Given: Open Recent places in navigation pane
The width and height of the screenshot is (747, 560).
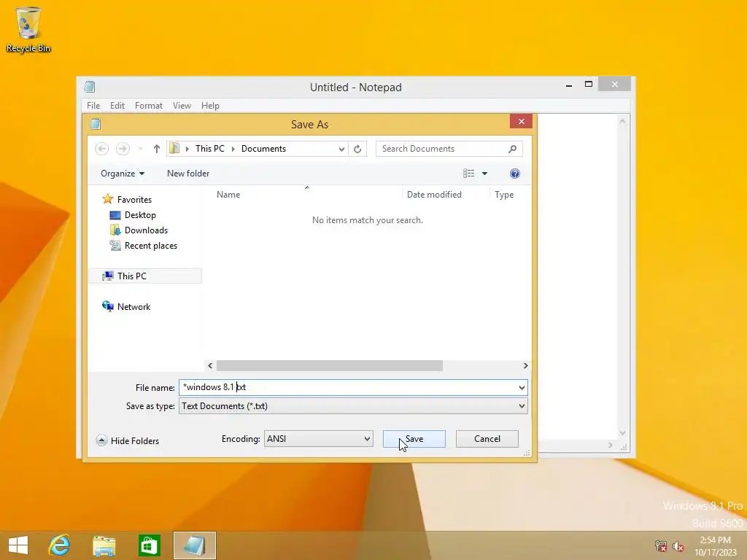Looking at the screenshot, I should coord(150,246).
